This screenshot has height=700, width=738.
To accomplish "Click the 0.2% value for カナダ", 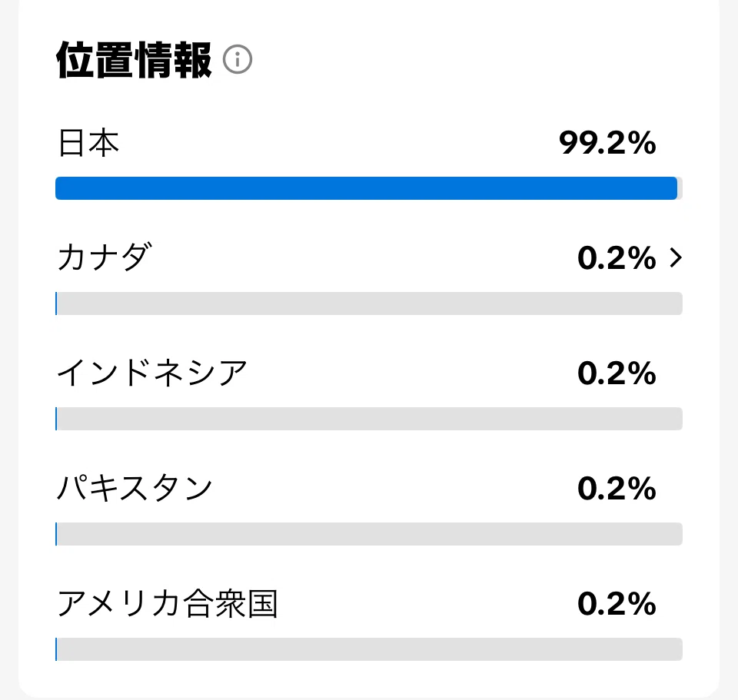I will click(x=617, y=258).
